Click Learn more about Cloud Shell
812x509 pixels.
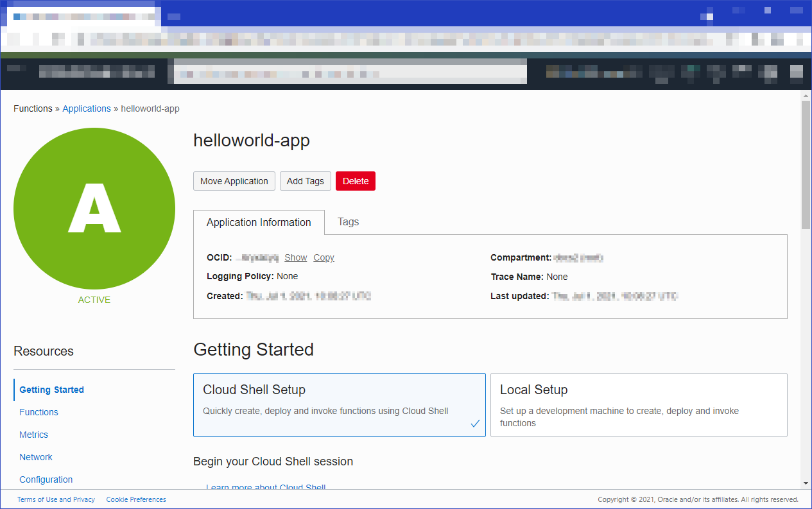coord(266,487)
